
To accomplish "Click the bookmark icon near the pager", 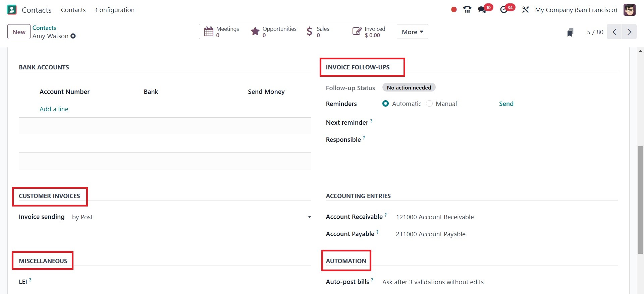I will (x=570, y=32).
